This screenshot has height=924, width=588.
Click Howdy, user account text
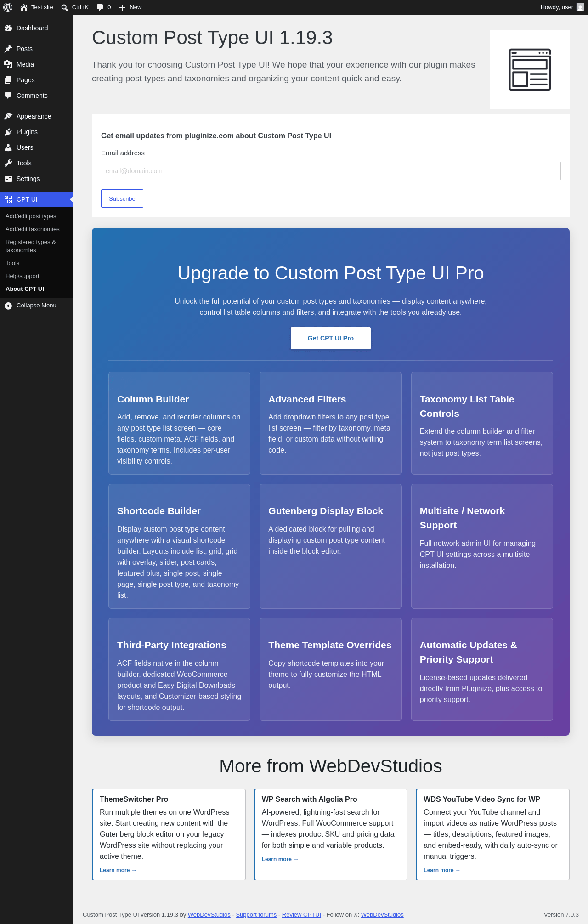point(557,7)
